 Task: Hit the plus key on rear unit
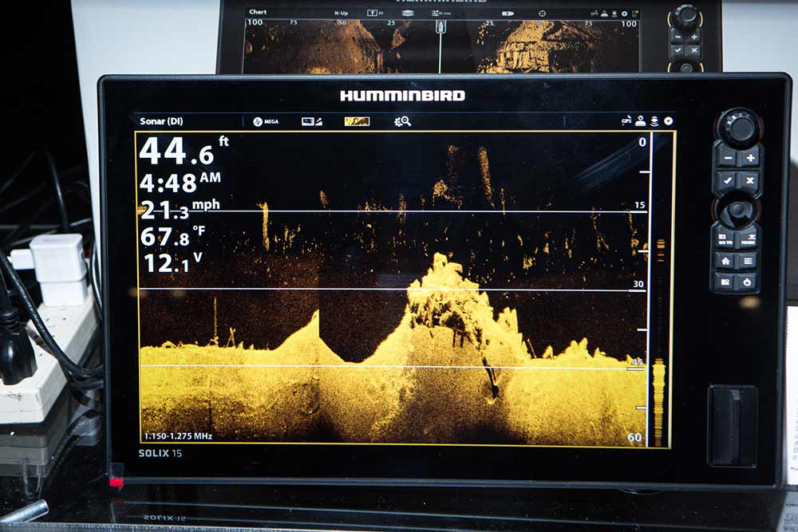[x=693, y=37]
